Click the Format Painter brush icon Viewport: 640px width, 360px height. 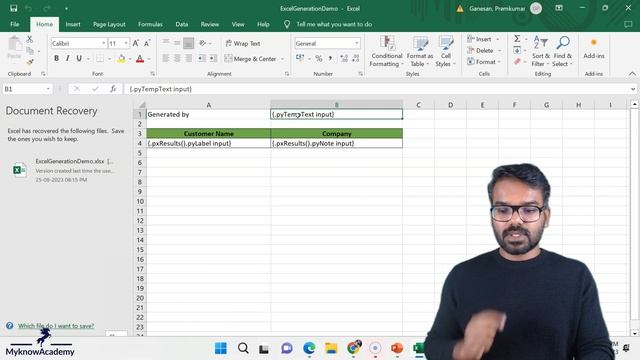pyautogui.click(x=29, y=62)
